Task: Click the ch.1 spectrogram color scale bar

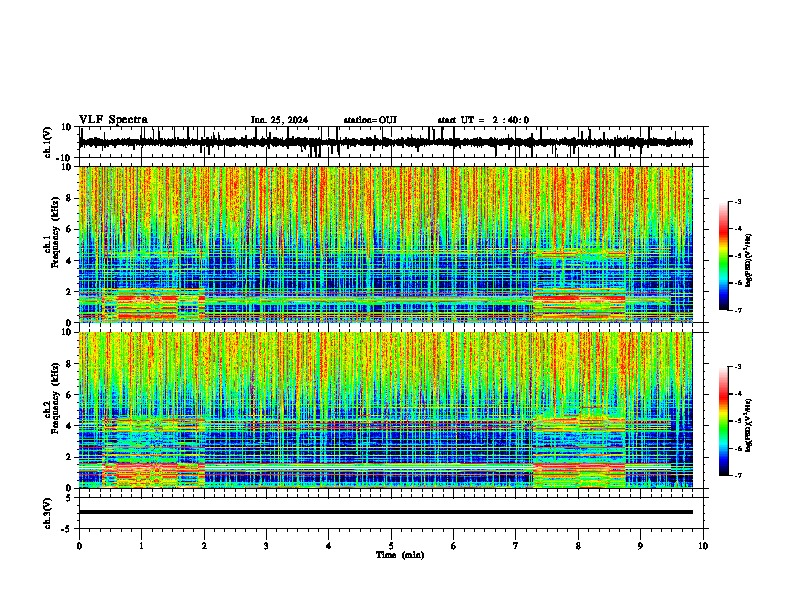Action: (724, 256)
